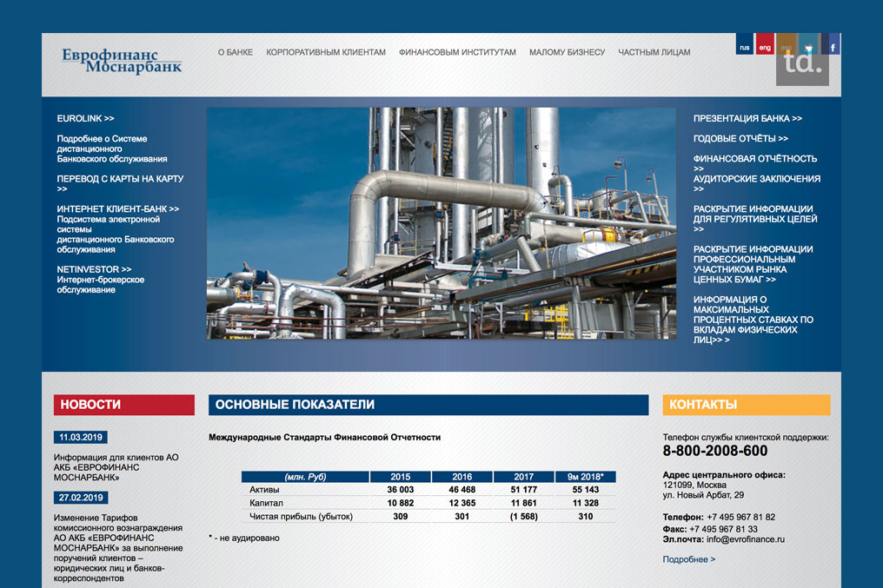Open news Информация для клиентов АО АКБ
The image size is (883, 588).
pyautogui.click(x=116, y=467)
